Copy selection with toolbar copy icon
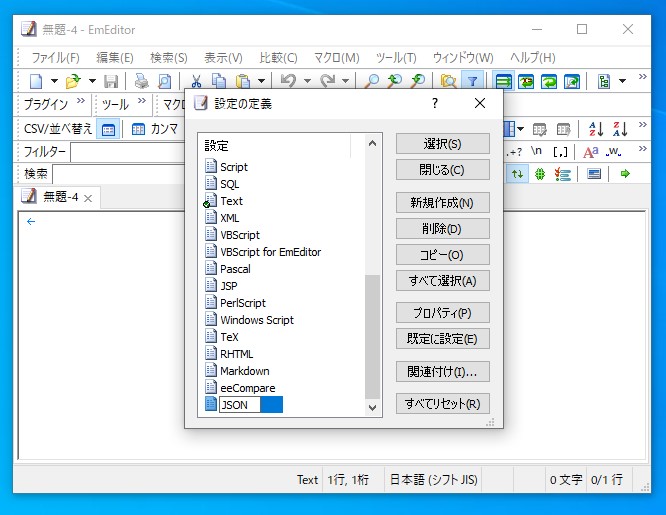This screenshot has width=666, height=515. [219, 81]
